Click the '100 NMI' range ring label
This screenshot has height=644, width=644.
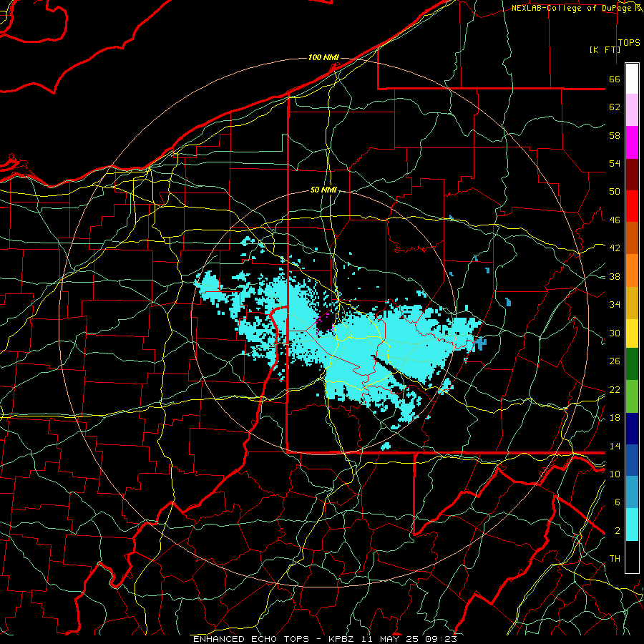323,57
